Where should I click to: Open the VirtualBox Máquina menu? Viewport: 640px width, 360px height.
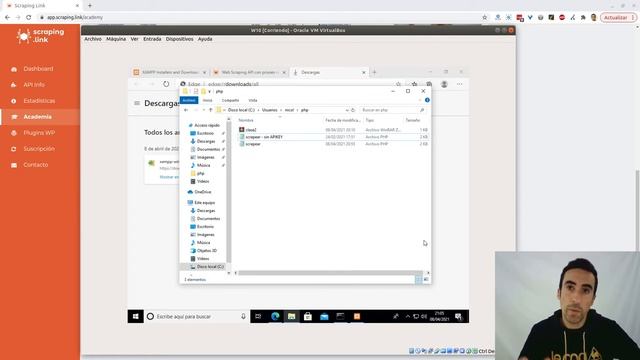pos(116,39)
